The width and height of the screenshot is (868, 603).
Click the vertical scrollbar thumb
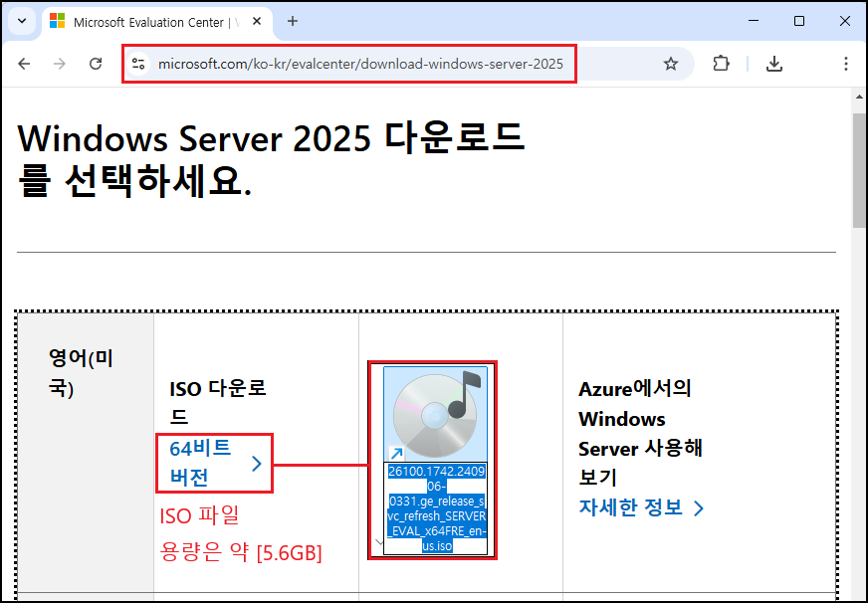point(859,170)
